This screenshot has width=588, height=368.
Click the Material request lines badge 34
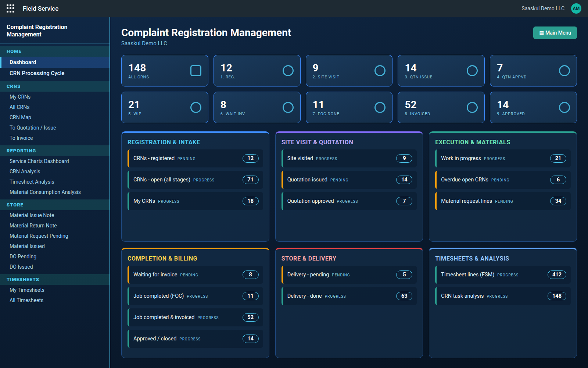pyautogui.click(x=558, y=201)
